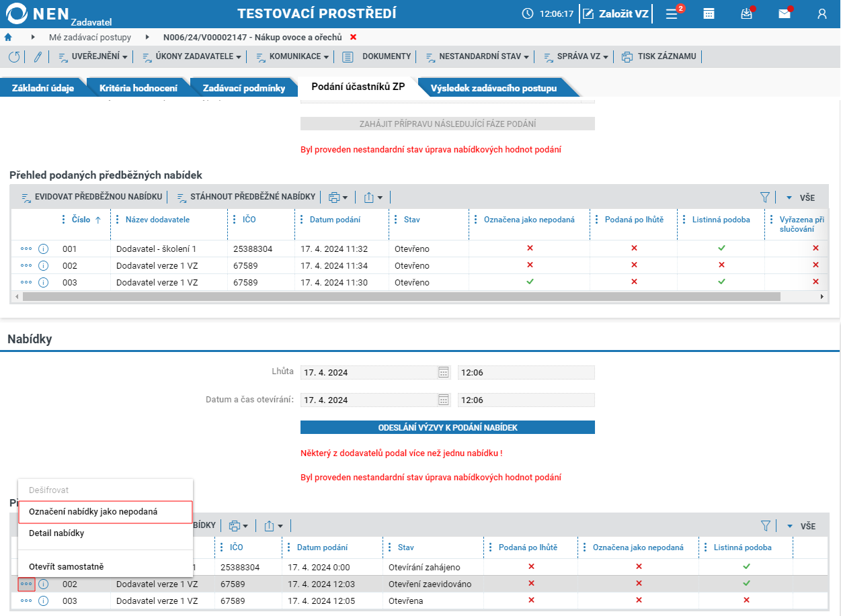Click filter icon in lower offers table

point(764,525)
